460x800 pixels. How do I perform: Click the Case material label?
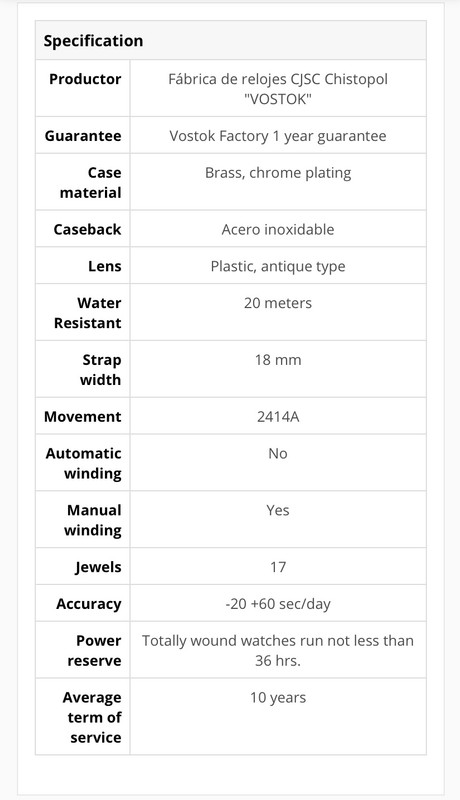point(91,183)
